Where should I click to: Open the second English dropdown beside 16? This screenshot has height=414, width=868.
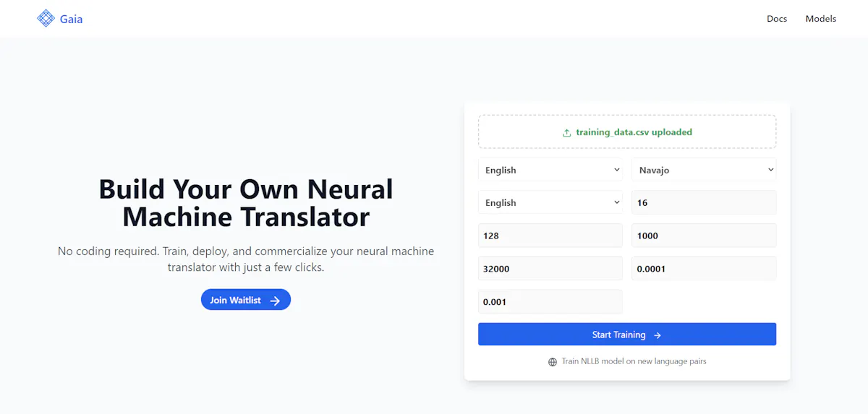click(550, 202)
